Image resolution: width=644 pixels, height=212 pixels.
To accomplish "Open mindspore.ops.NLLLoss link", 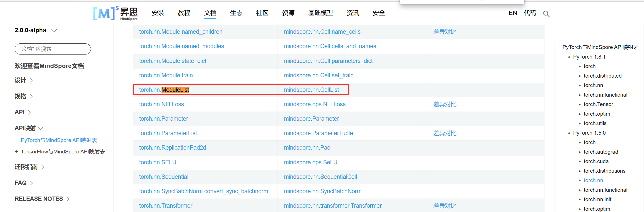I will click(x=315, y=104).
